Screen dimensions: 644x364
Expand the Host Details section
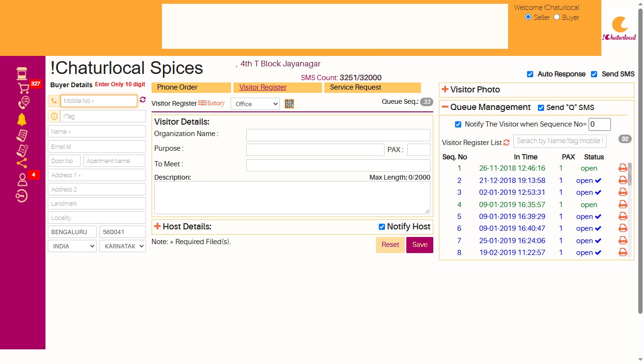(x=158, y=227)
